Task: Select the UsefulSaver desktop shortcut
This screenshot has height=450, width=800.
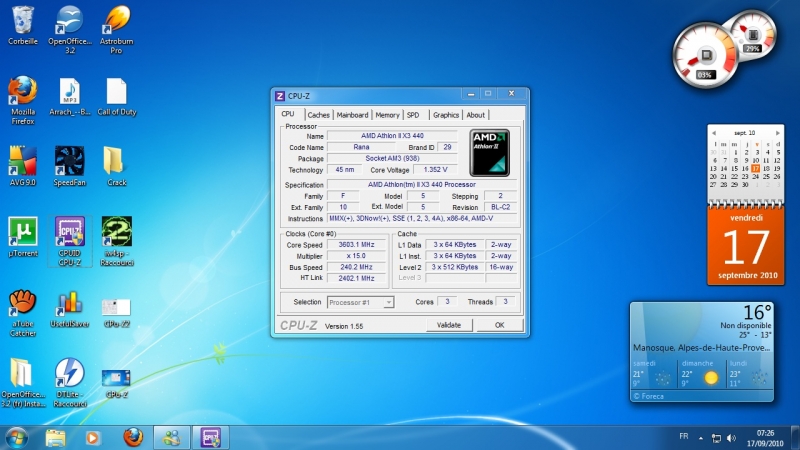Action: click(x=70, y=309)
